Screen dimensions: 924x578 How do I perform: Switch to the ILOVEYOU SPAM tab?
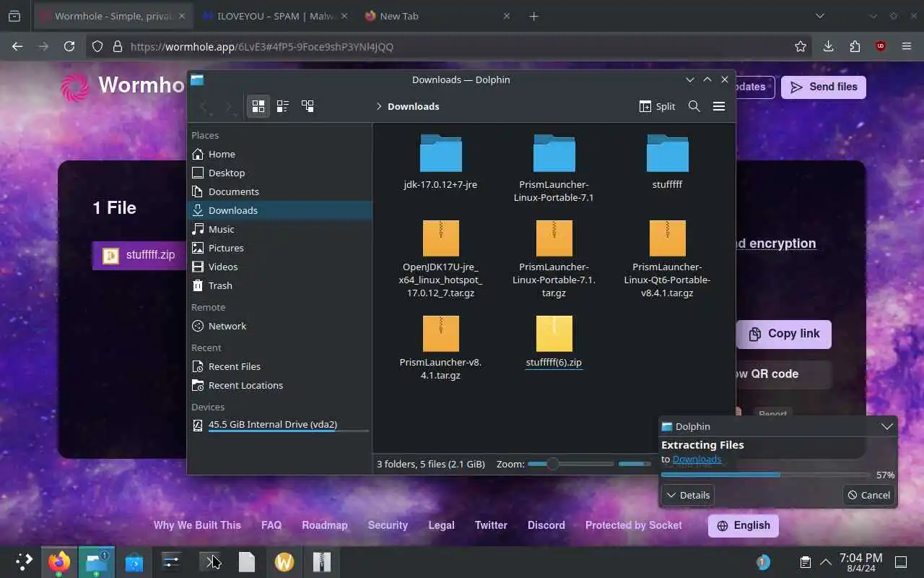pyautogui.click(x=274, y=16)
